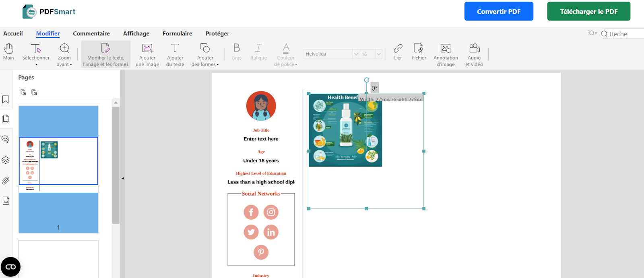Viewport: 644px width, 278px height.
Task: Click the "Job Title" label
Action: pyautogui.click(x=261, y=130)
